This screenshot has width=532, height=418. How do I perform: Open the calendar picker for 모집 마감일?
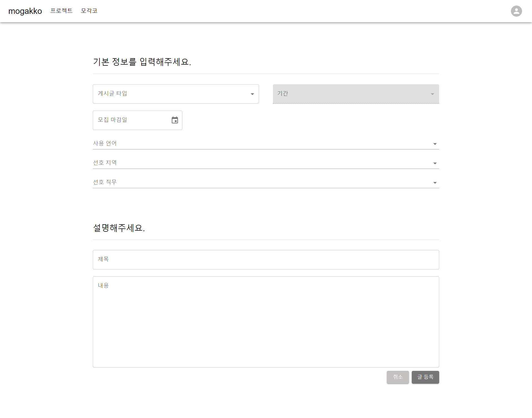click(175, 120)
